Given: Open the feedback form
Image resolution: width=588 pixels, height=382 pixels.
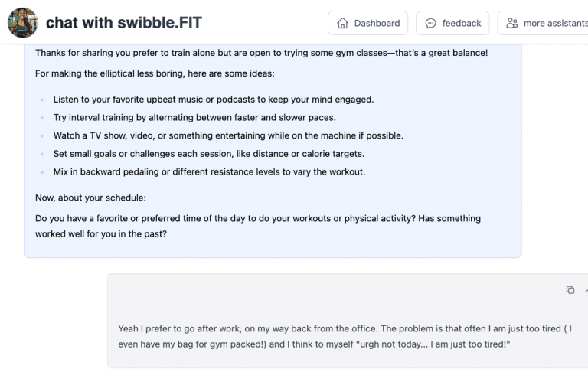Looking at the screenshot, I should coord(452,23).
